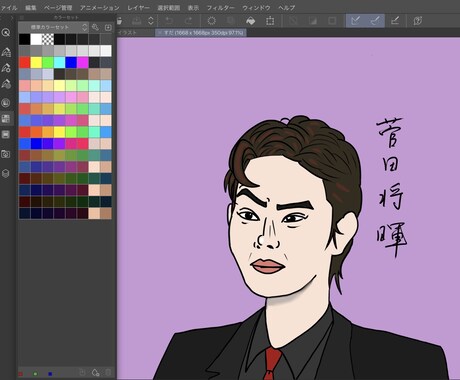
Task: Click the up-down stepper arrows beside Save icon
Action: click(x=151, y=21)
